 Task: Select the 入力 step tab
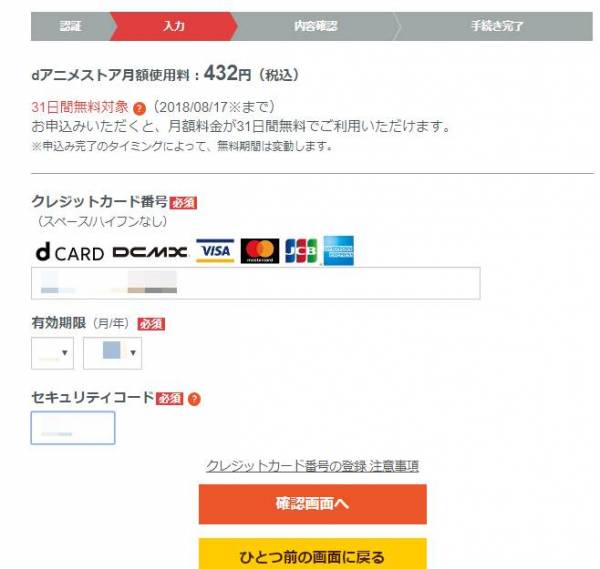(174, 26)
